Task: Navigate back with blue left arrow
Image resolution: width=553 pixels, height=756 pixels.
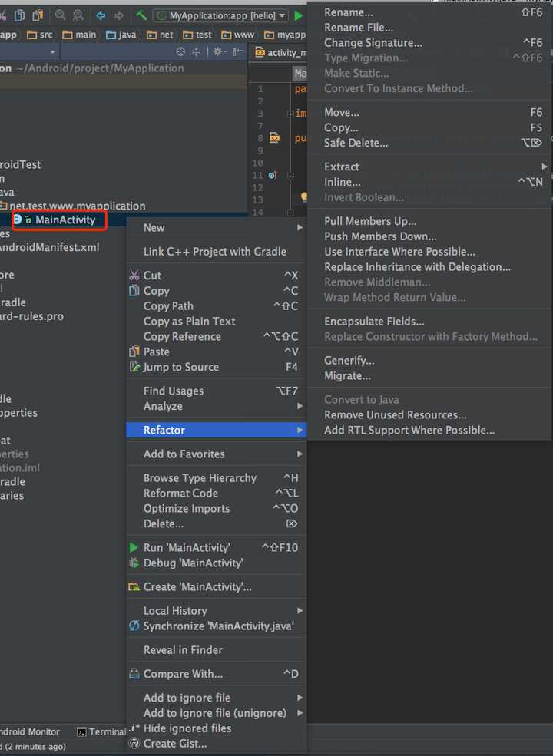Action: point(101,15)
